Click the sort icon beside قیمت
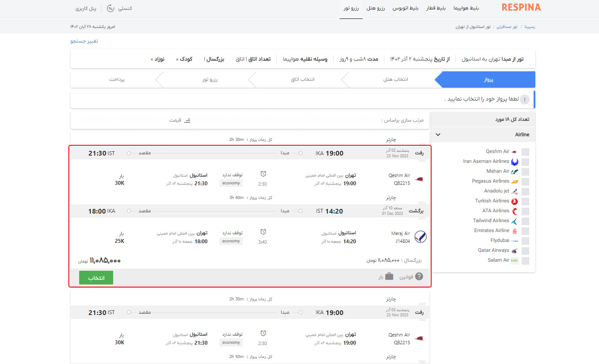This screenshot has height=364, width=599. click(186, 121)
